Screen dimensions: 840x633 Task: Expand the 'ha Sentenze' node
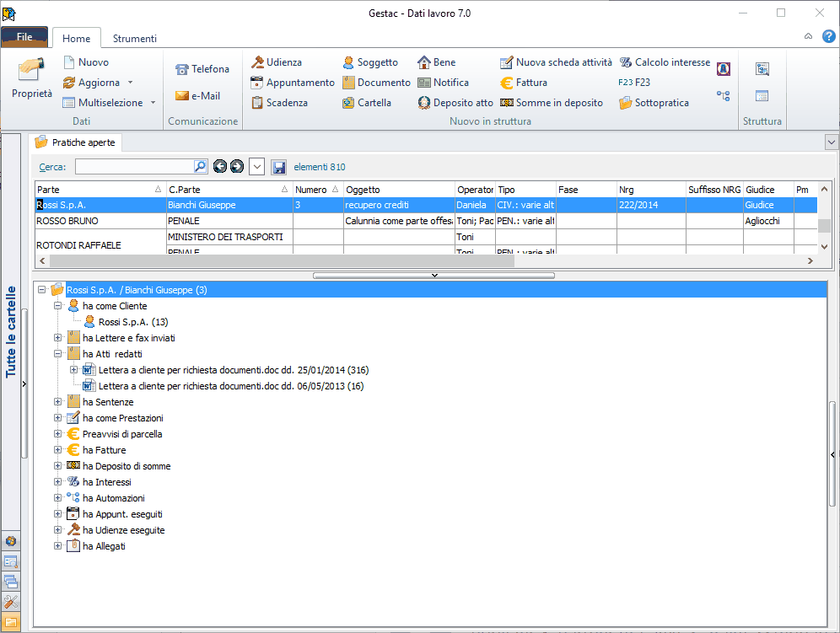pos(58,402)
